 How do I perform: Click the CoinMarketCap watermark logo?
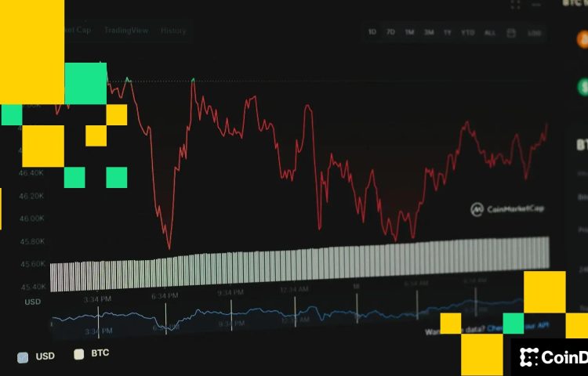click(507, 209)
